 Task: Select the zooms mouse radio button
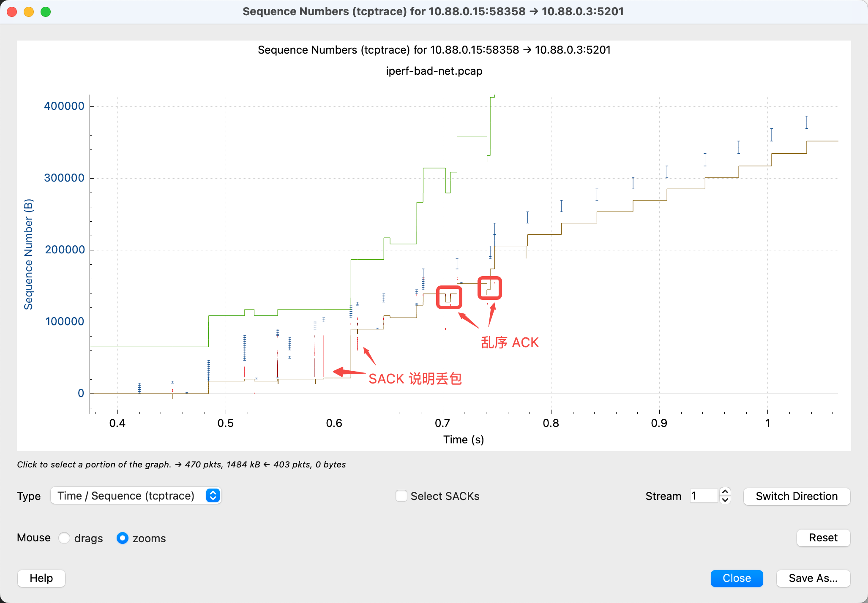pos(123,538)
